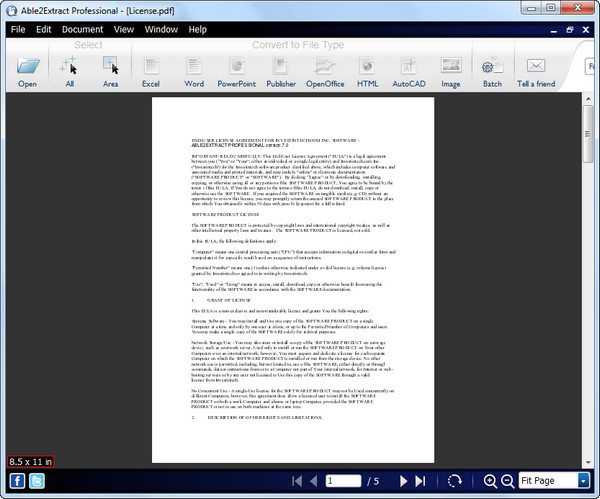This screenshot has height=499, width=600.
Task: Click the PowerPoint conversion icon
Action: 236,68
